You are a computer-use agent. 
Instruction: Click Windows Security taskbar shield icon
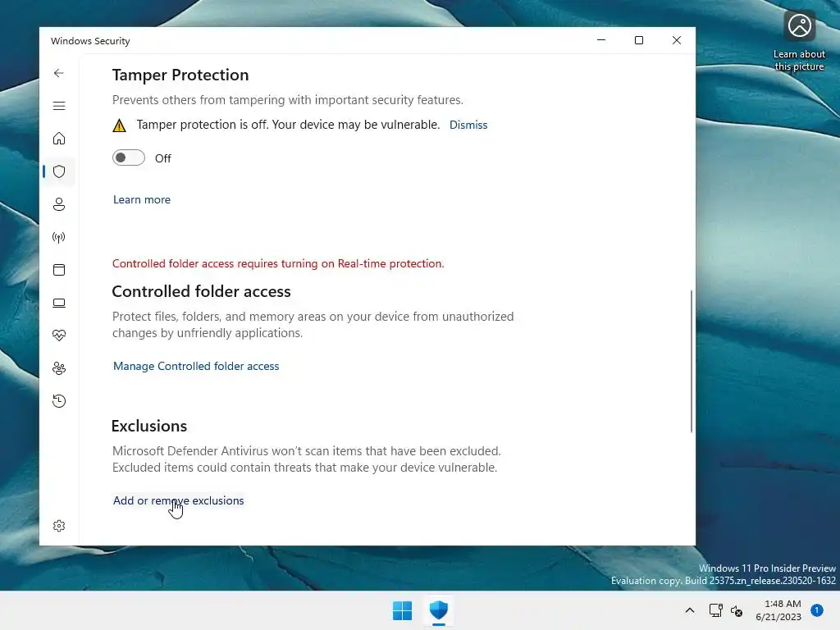tap(439, 610)
